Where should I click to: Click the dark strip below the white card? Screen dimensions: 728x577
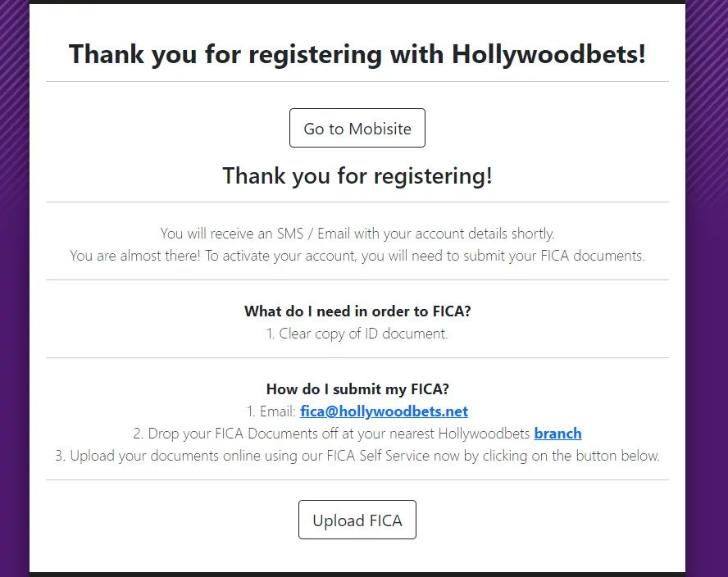(357, 574)
